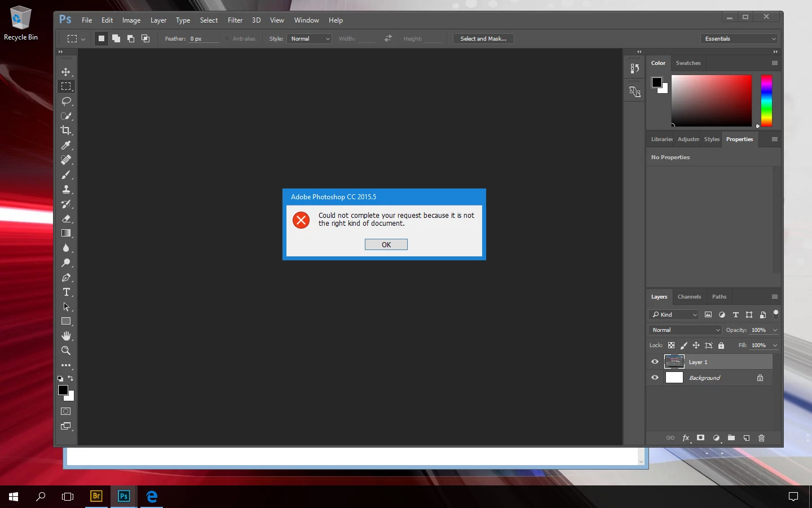
Task: Click the toolbar foreground color swatch
Action: point(63,390)
